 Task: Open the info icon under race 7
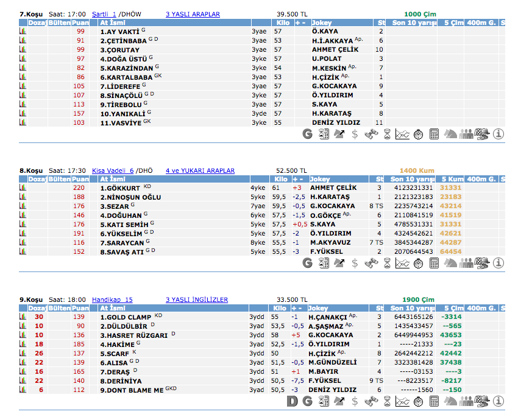498,135
